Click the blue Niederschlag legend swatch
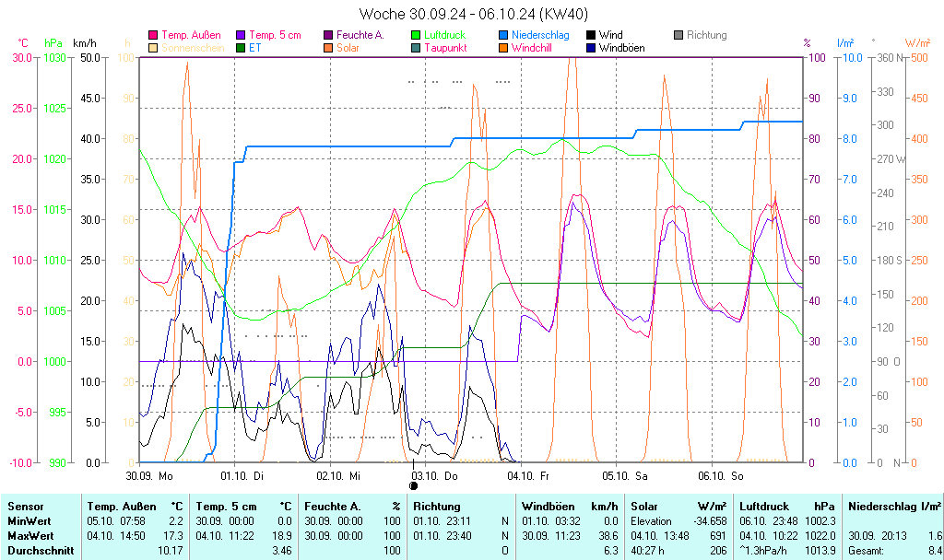This screenshot has height=560, width=944. click(x=503, y=36)
